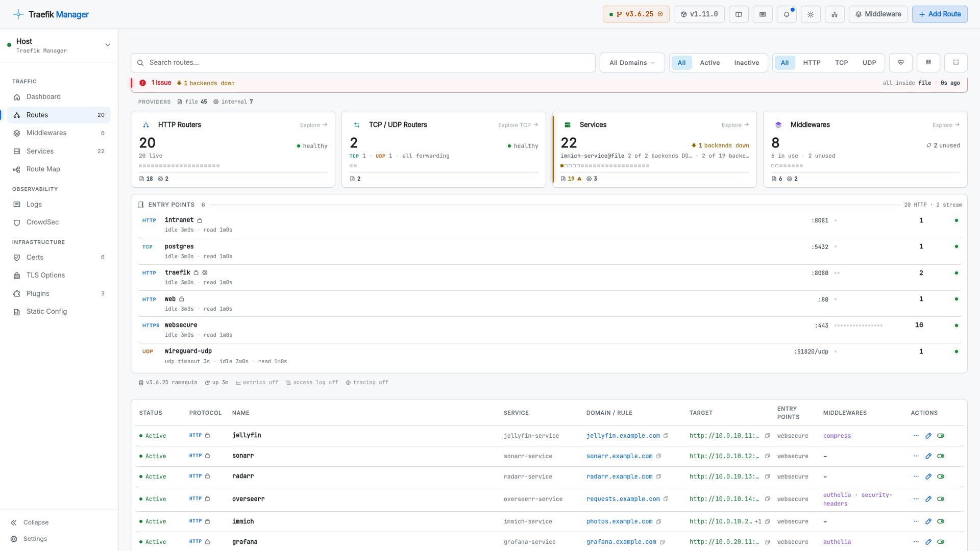The height and width of the screenshot is (551, 980).
Task: Open the v3.6.25 Traefik version badge
Action: [x=636, y=14]
